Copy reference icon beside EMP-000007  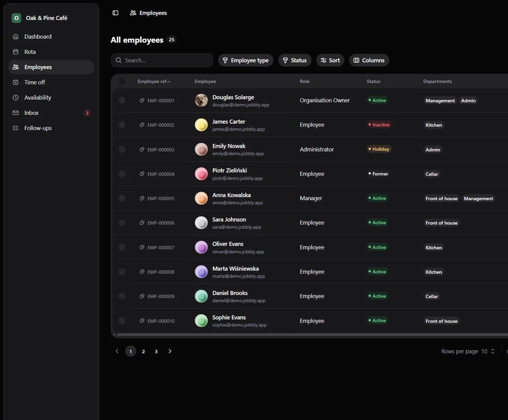[x=142, y=247]
